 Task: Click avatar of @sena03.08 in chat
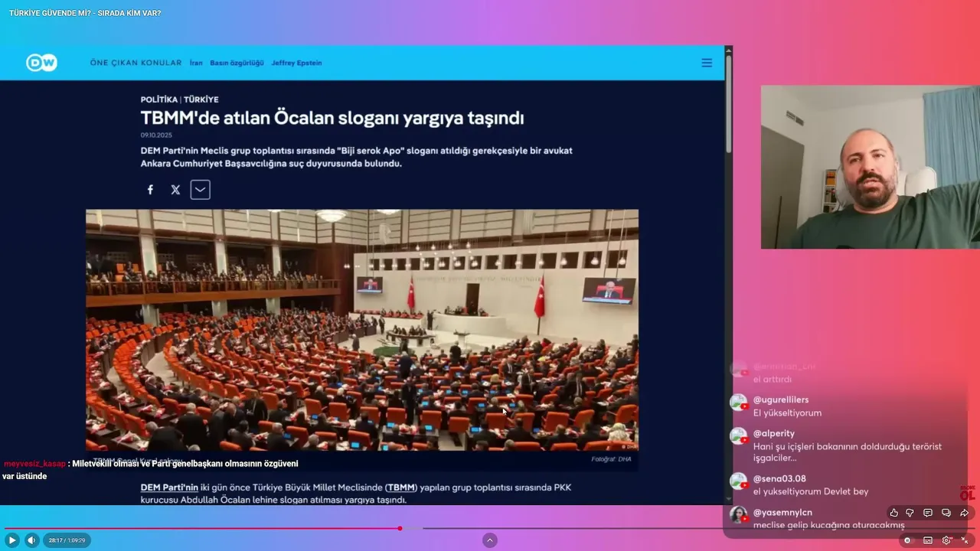coord(739,481)
